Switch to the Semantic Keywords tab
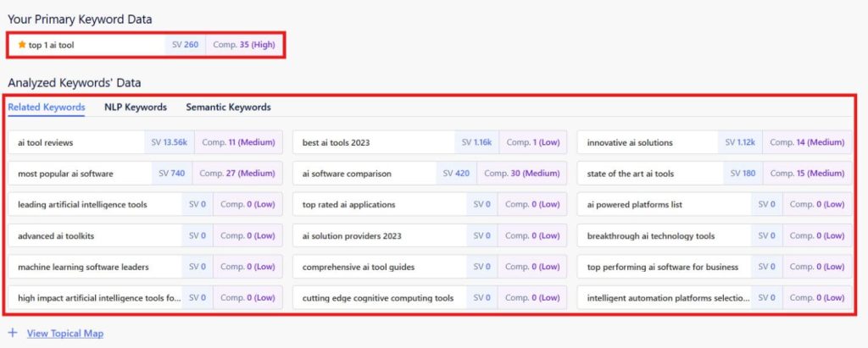868x348 pixels. coord(228,108)
